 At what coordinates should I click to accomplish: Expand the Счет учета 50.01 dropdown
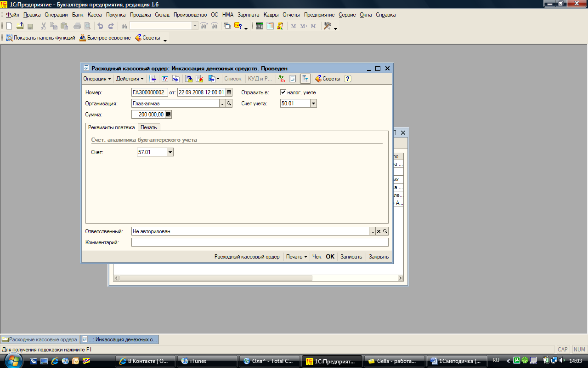[313, 103]
